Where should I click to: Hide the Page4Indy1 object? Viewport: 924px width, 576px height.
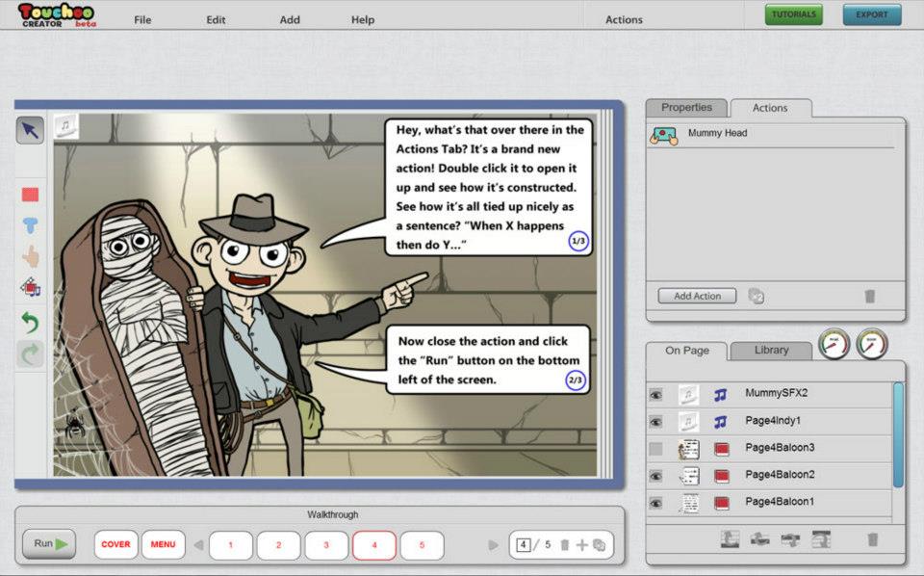click(655, 422)
